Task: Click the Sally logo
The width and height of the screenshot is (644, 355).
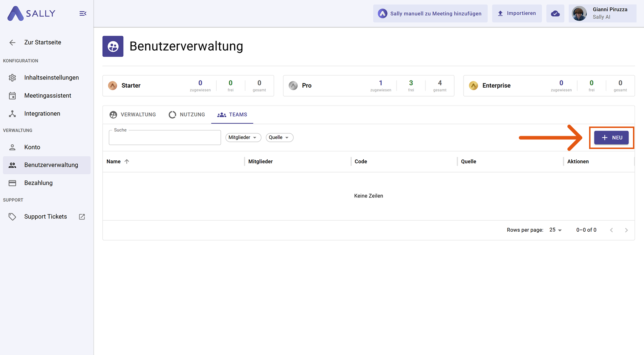Action: point(31,14)
